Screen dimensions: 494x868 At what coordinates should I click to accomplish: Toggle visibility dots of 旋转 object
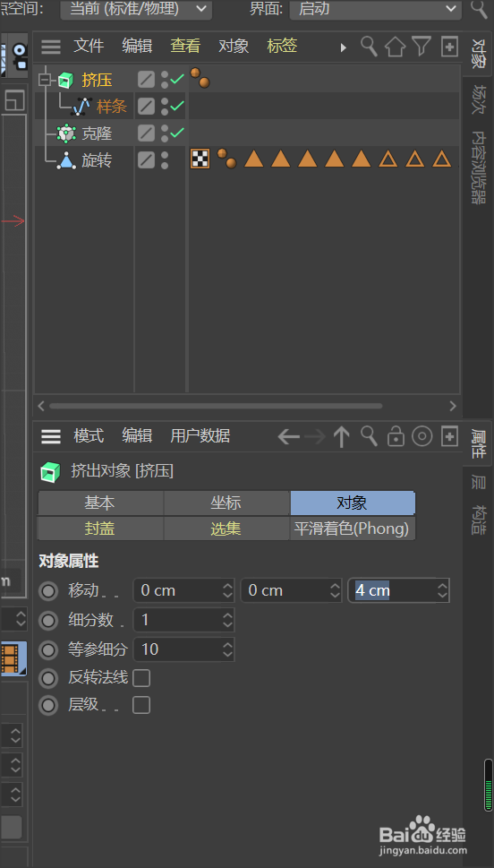pos(165,160)
